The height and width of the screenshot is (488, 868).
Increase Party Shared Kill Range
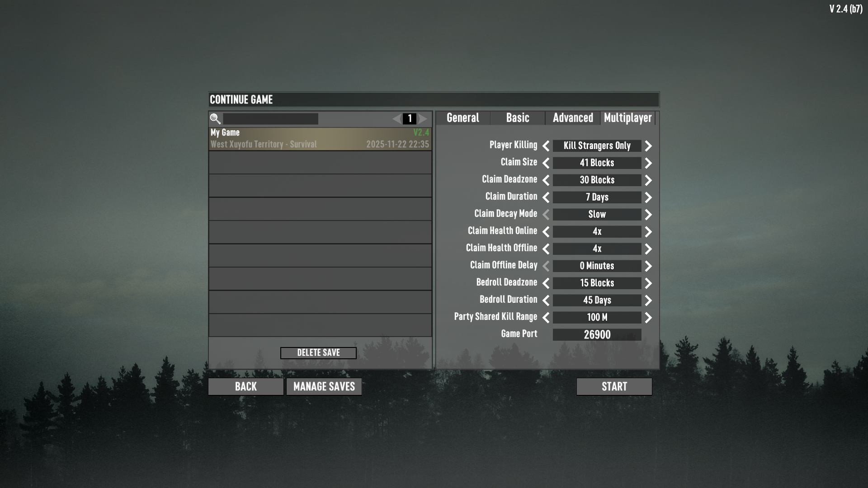click(648, 318)
